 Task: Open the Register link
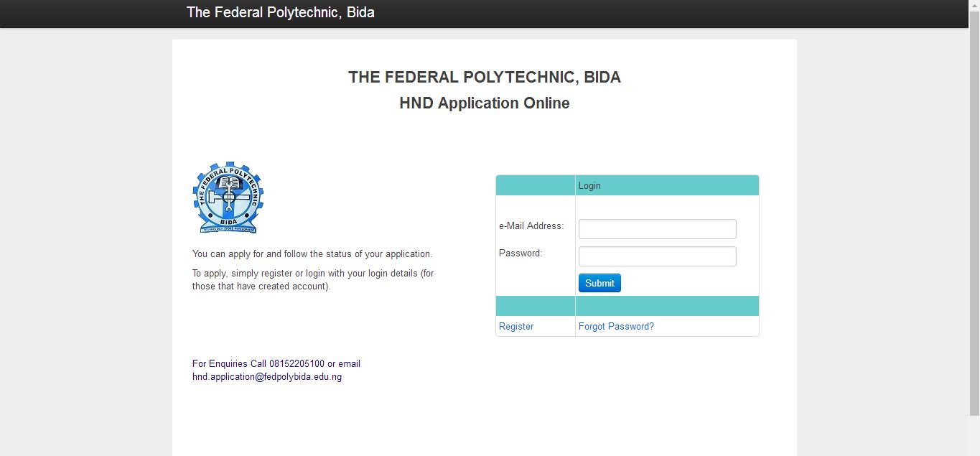click(516, 327)
